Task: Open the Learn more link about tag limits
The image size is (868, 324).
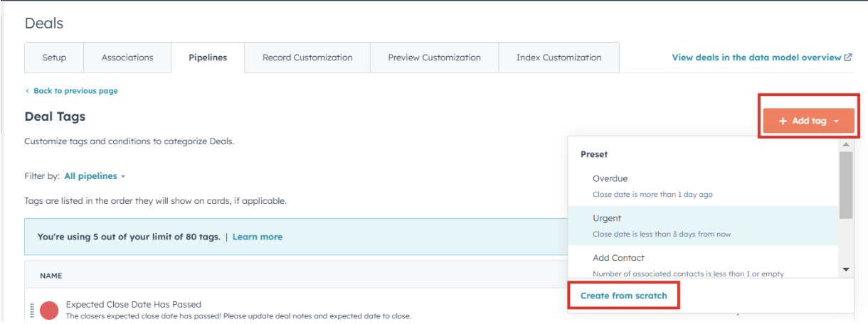Action: tap(257, 237)
